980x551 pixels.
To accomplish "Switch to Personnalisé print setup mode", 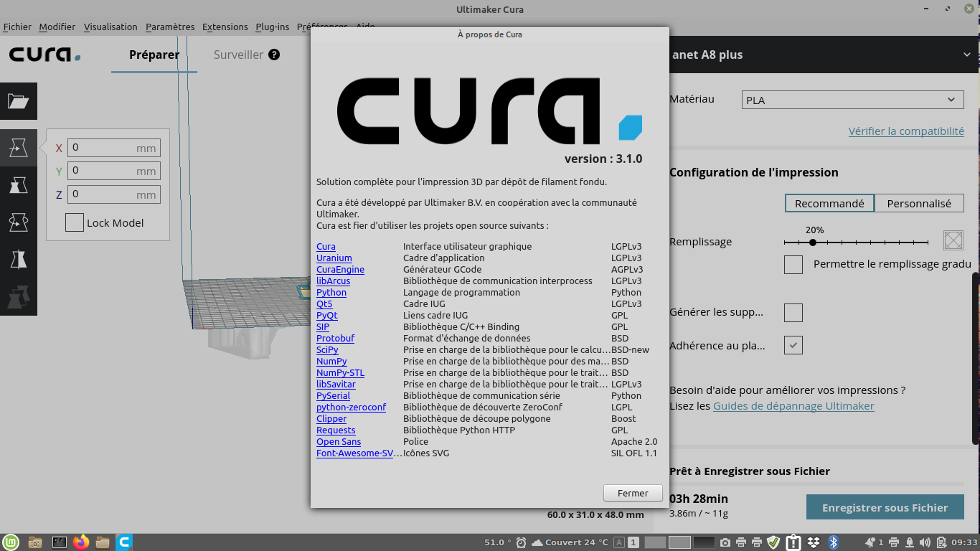I will click(x=919, y=203).
